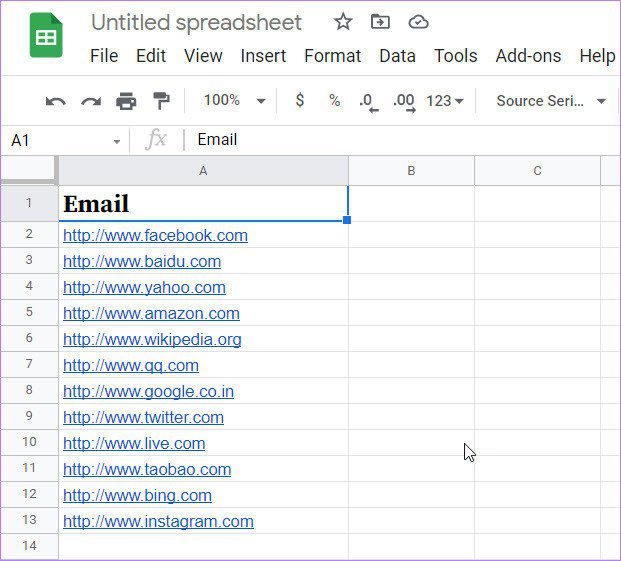This screenshot has height=561, width=621.
Task: Decrease decimal places
Action: (368, 103)
